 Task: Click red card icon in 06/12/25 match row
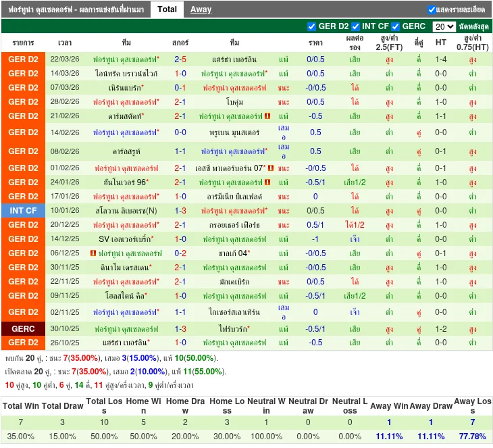[x=93, y=253]
